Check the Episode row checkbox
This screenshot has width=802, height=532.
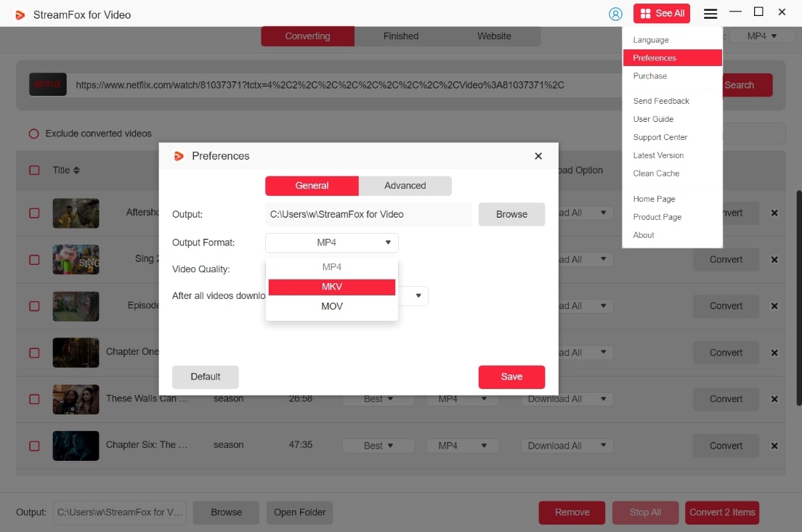tap(34, 306)
